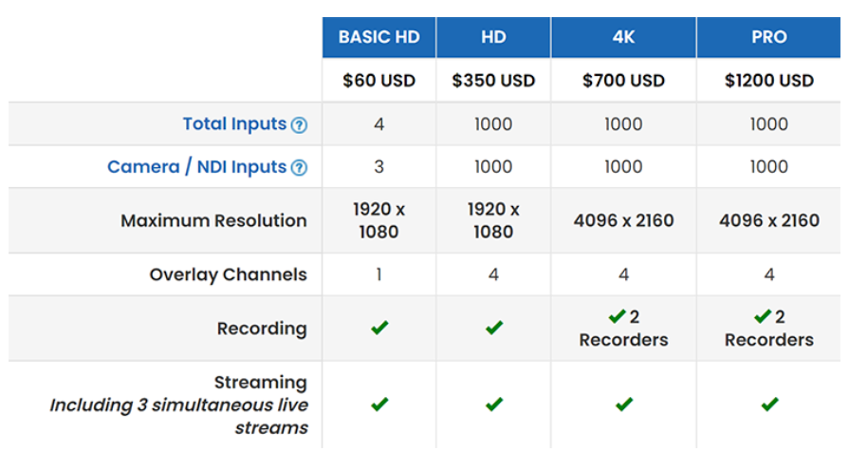Click the help icon beside Total Inputs

tap(299, 125)
